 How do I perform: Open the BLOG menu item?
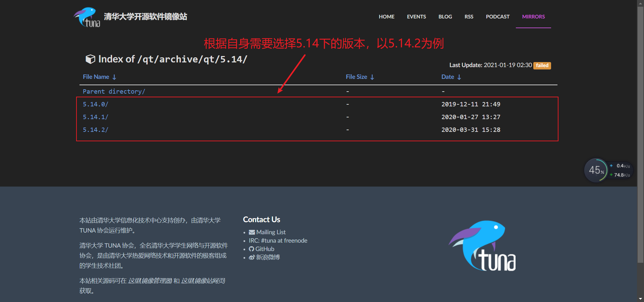(445, 16)
